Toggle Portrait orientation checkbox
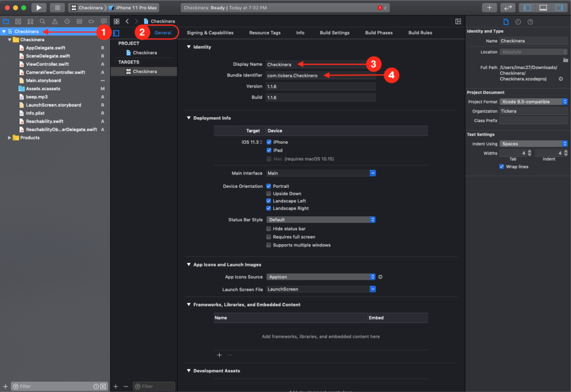571x392 pixels. click(268, 186)
